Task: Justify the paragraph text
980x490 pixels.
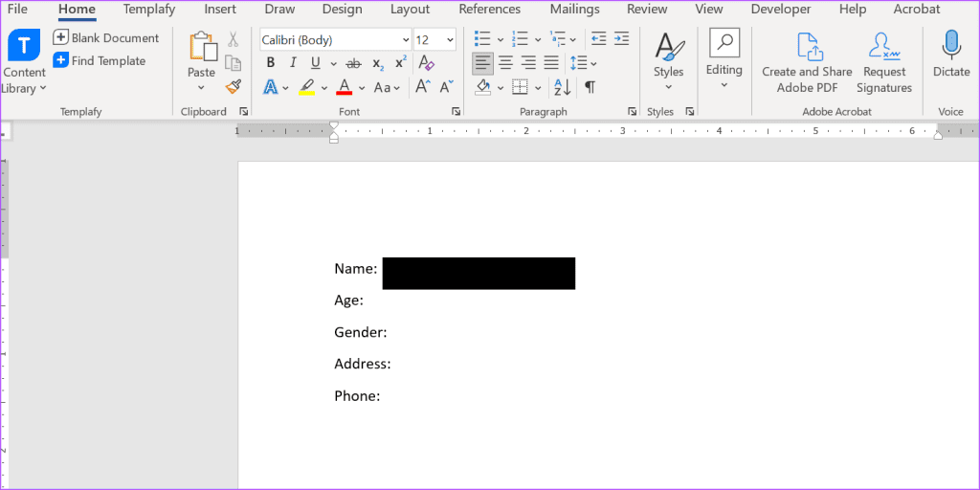Action: 550,63
